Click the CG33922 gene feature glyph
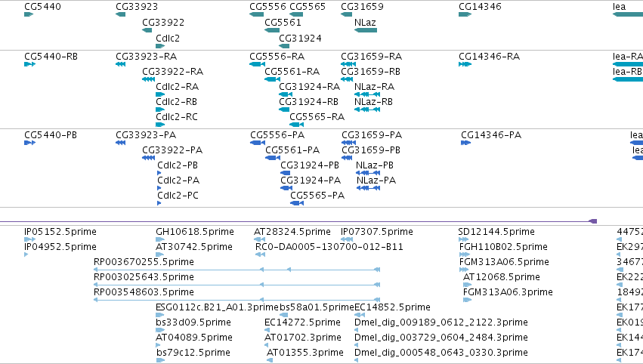Viewport: 643px width, 364px height. tap(147, 30)
